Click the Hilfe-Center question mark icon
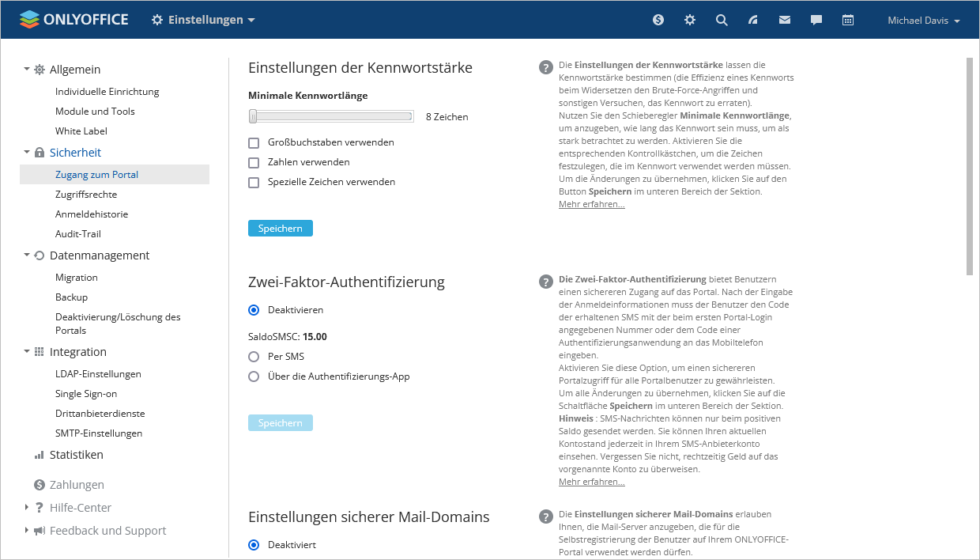 point(40,508)
